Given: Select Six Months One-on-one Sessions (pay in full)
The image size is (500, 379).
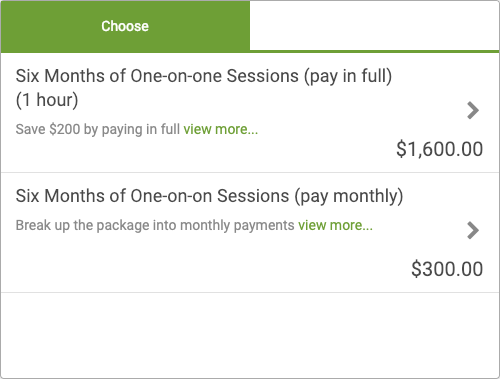Looking at the screenshot, I should click(x=250, y=113).
